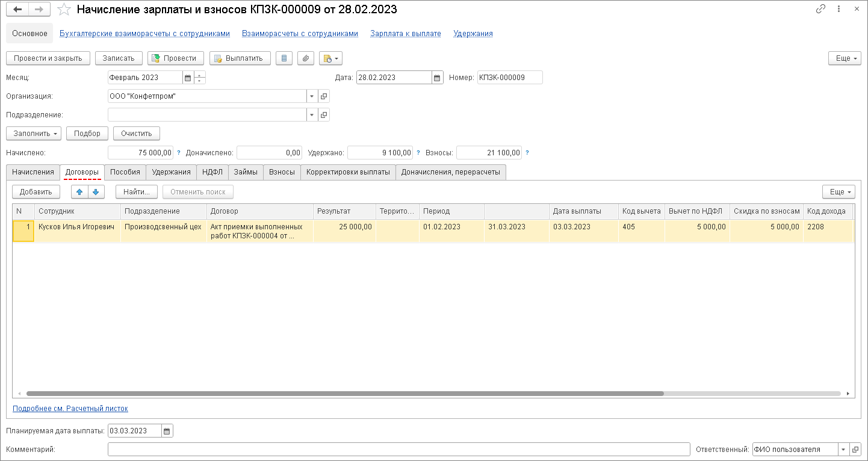868x461 pixels.
Task: Switch to the Займы tab
Action: (x=246, y=172)
